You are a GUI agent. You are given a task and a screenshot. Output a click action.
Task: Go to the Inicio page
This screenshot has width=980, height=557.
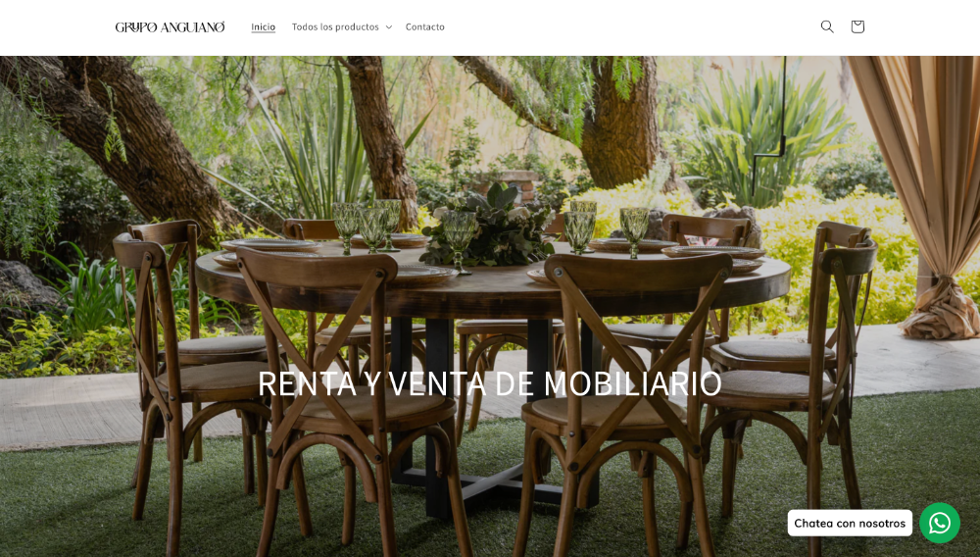263,26
